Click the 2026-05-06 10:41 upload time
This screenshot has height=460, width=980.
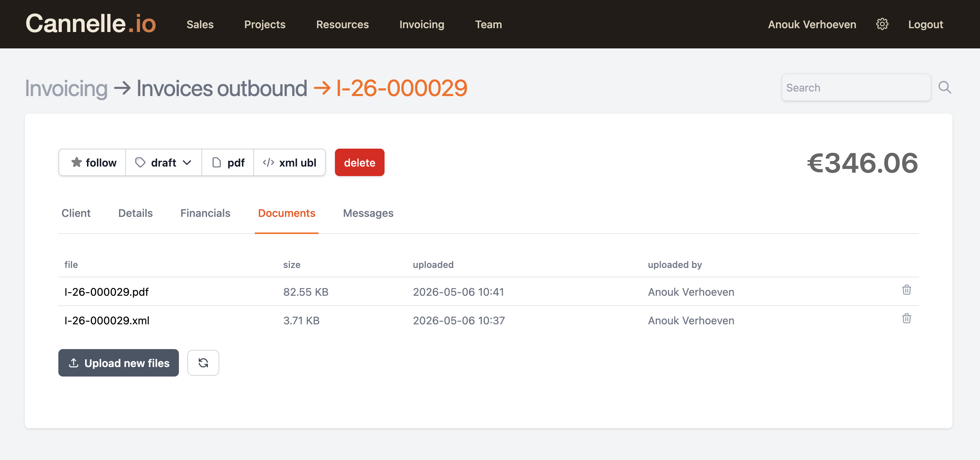pos(459,292)
